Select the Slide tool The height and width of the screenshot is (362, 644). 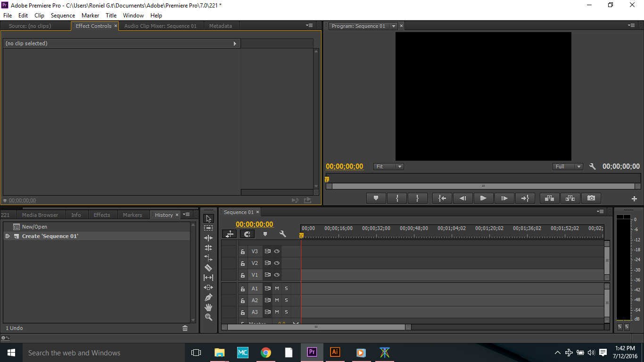(x=208, y=288)
